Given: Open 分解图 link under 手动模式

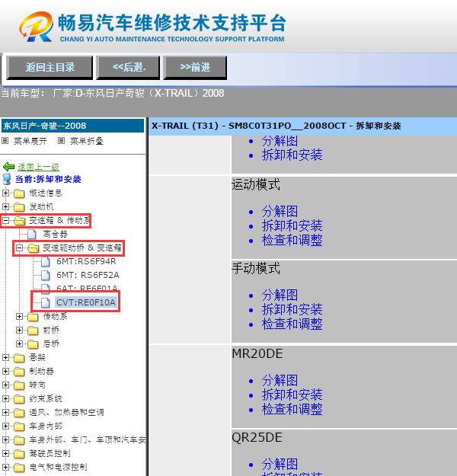Looking at the screenshot, I should [x=280, y=295].
